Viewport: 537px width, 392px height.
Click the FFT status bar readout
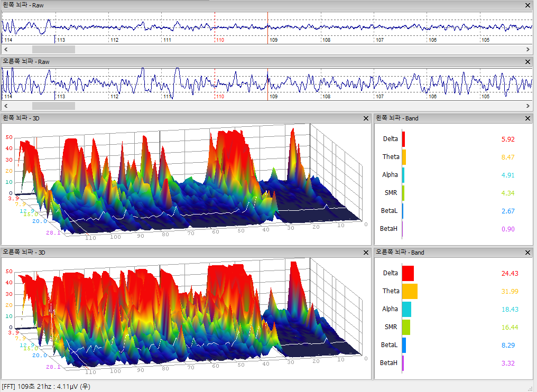[x=46, y=387]
